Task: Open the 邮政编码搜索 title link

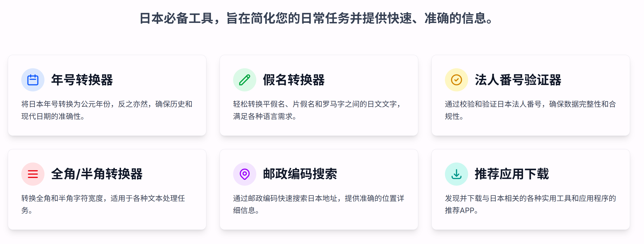Action: coord(300,174)
